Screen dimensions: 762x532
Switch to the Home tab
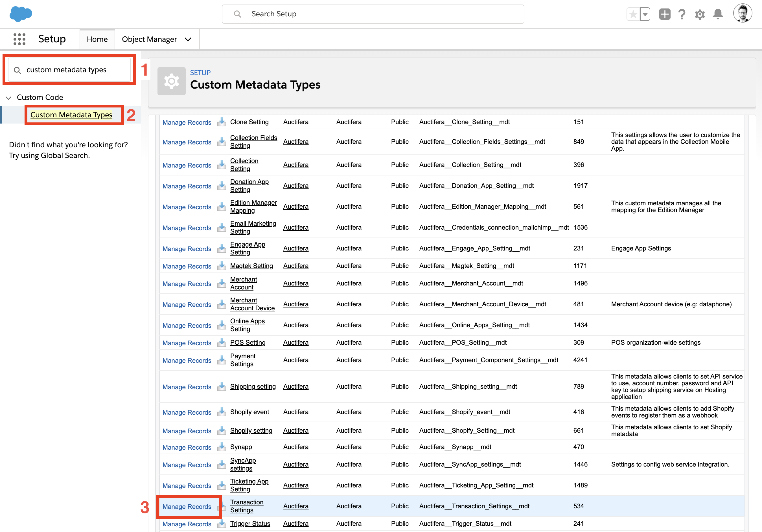tap(97, 39)
